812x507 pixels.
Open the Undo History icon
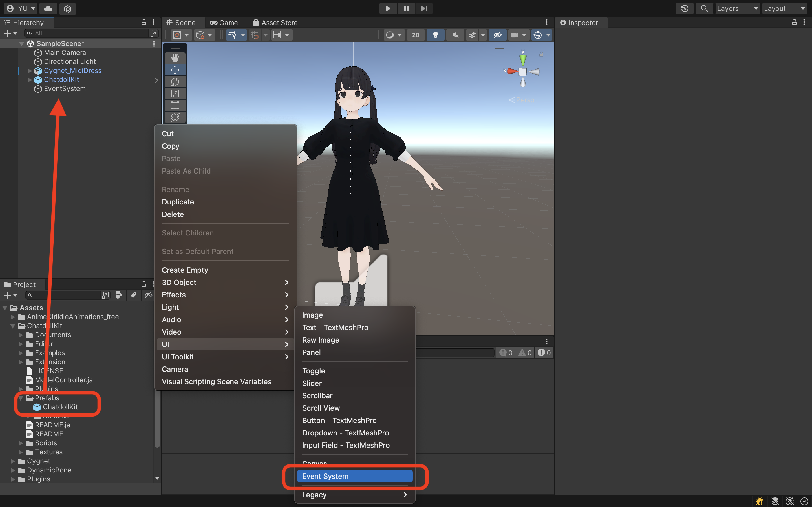click(x=685, y=8)
